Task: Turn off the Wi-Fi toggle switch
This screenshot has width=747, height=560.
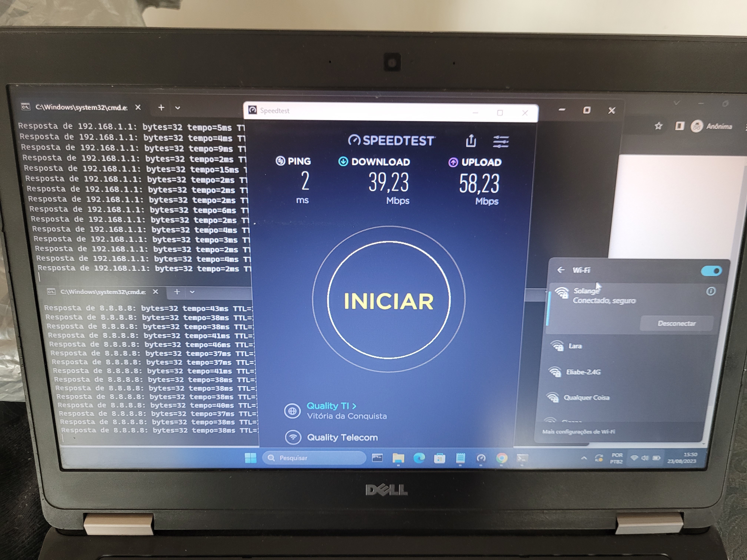Action: [711, 271]
